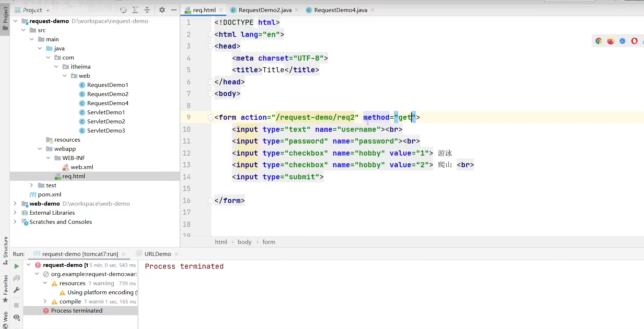Collapse the java folder
The image size is (644, 329).
[40, 48]
